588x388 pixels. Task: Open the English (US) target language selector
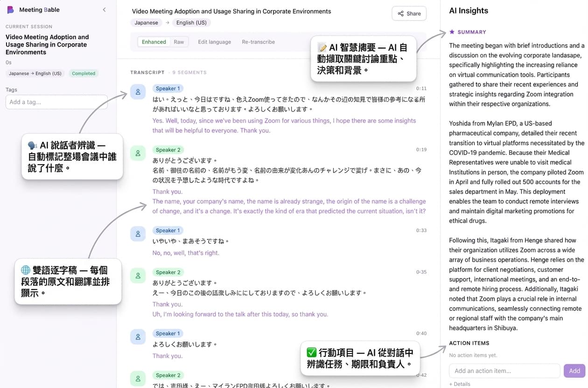click(191, 22)
